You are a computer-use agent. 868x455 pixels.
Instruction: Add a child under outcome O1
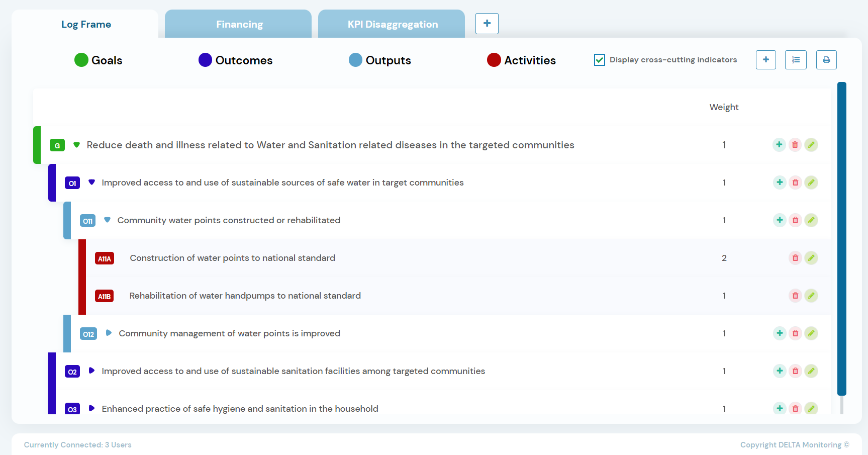point(780,183)
